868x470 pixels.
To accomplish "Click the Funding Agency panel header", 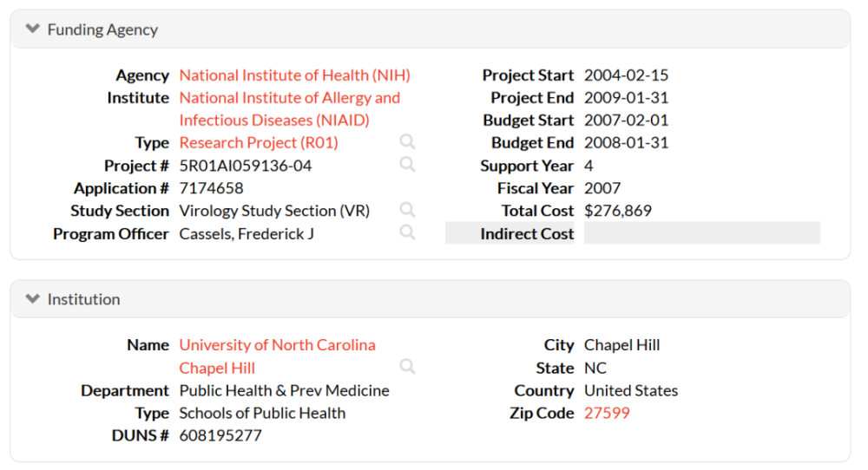I will click(102, 29).
